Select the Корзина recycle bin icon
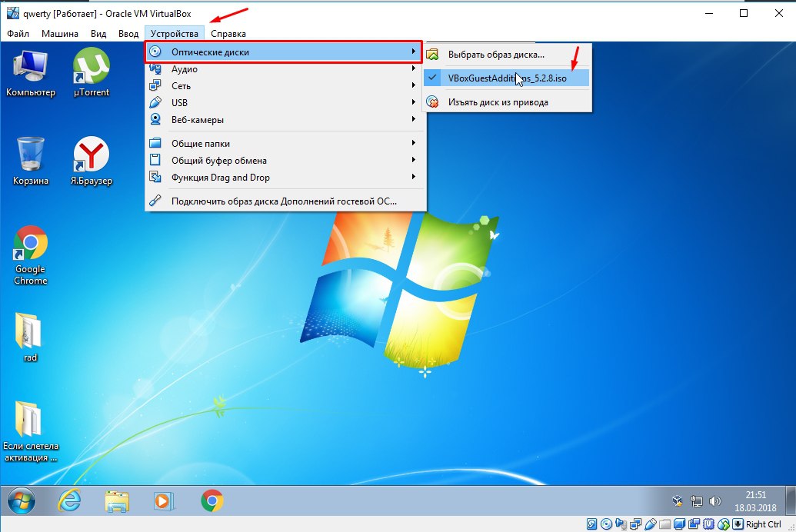 click(31, 161)
